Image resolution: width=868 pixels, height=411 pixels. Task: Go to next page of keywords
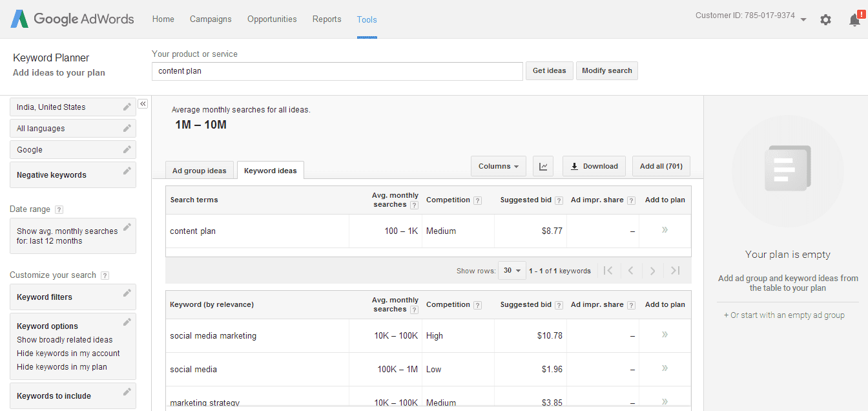pos(653,271)
